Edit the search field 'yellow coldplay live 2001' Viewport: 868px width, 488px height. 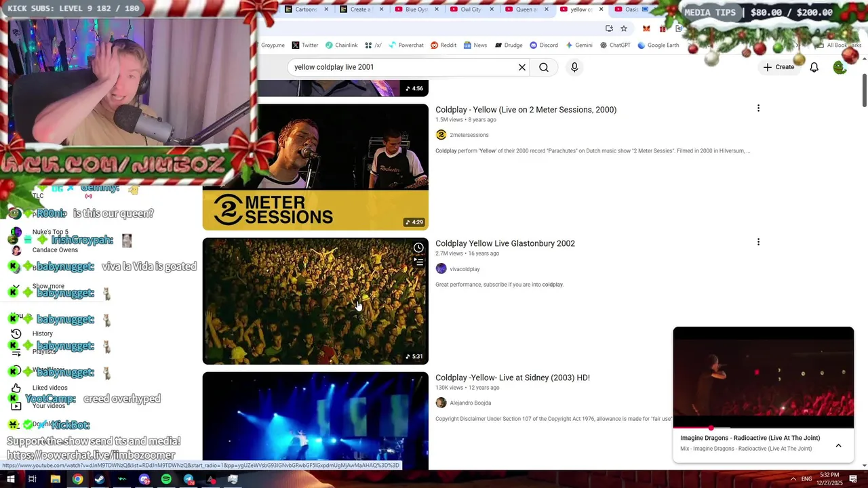(403, 67)
